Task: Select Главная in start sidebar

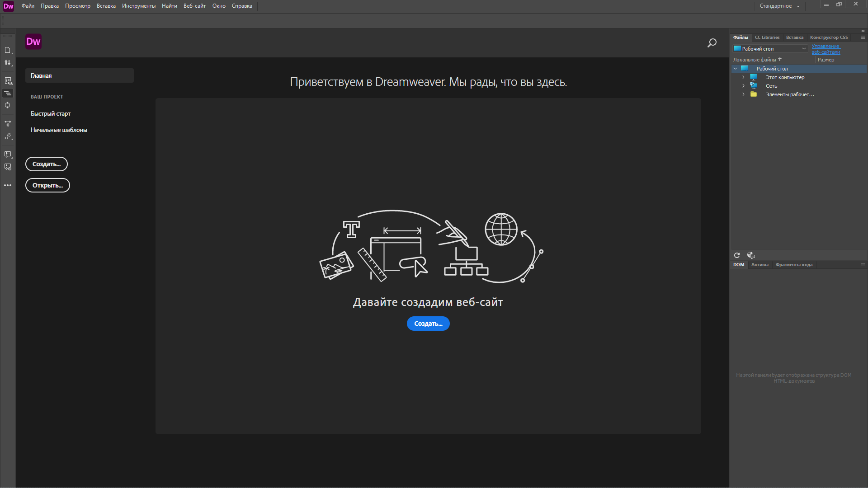Action: [80, 75]
